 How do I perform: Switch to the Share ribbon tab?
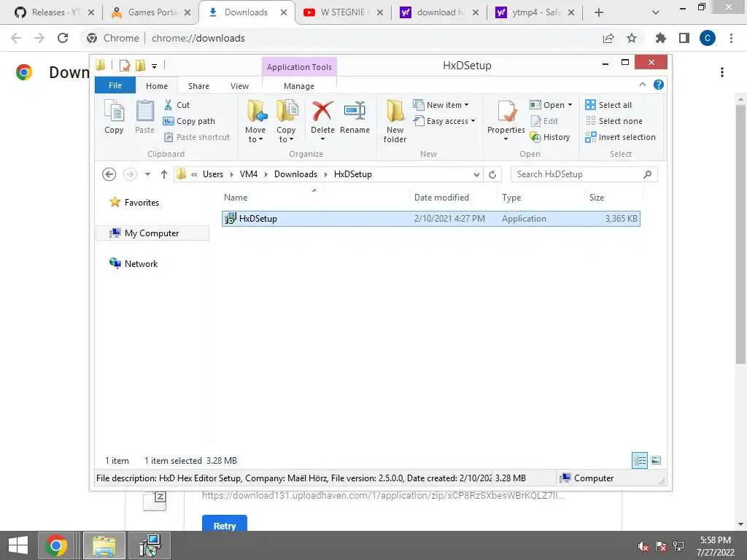[x=198, y=86]
